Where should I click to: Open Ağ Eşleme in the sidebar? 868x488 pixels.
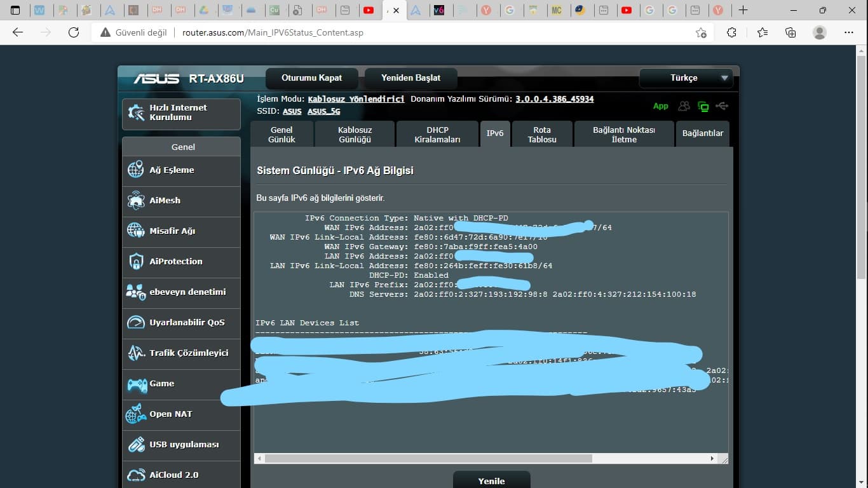pyautogui.click(x=181, y=170)
